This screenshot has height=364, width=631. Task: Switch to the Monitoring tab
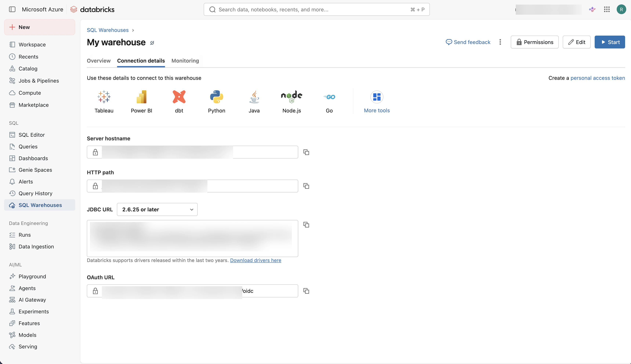click(185, 61)
